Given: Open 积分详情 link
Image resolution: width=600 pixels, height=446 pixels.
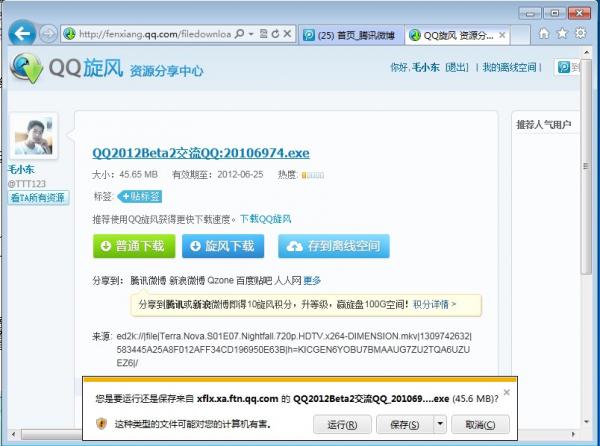Looking at the screenshot, I should tap(434, 304).
